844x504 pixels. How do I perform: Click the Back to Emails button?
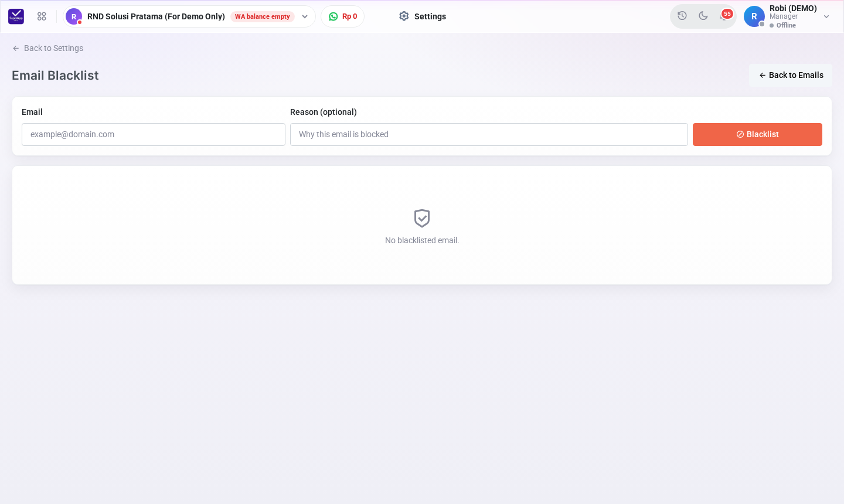point(791,75)
